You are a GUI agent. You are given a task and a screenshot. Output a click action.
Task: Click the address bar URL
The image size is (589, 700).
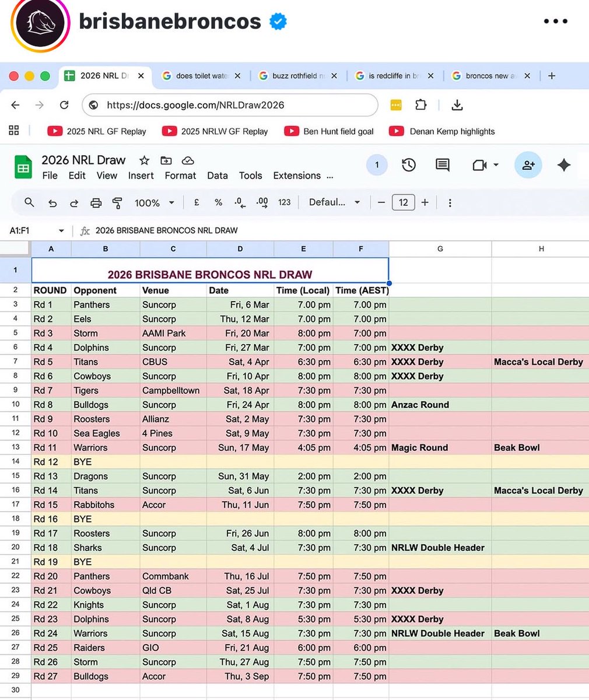pos(195,105)
